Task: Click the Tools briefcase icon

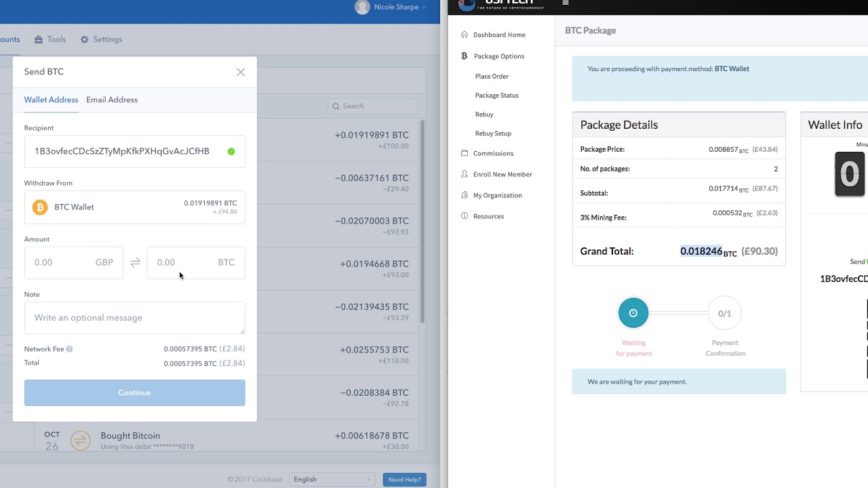Action: (x=39, y=39)
